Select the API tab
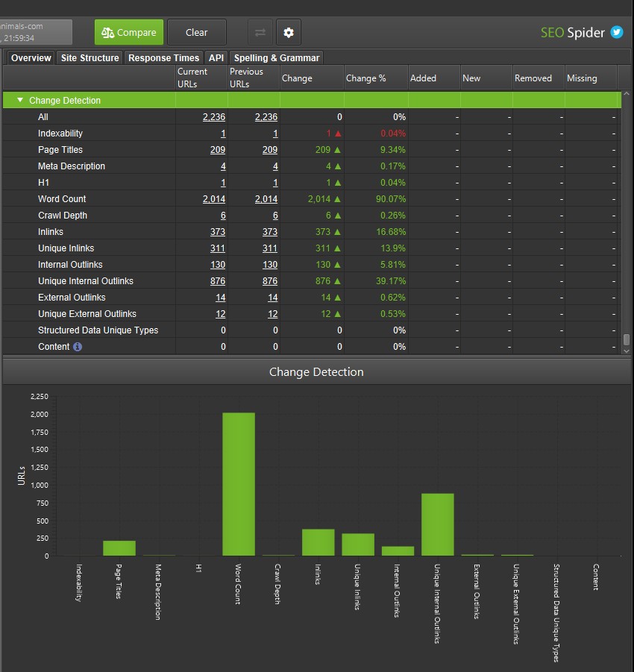The height and width of the screenshot is (672, 634). pos(216,57)
